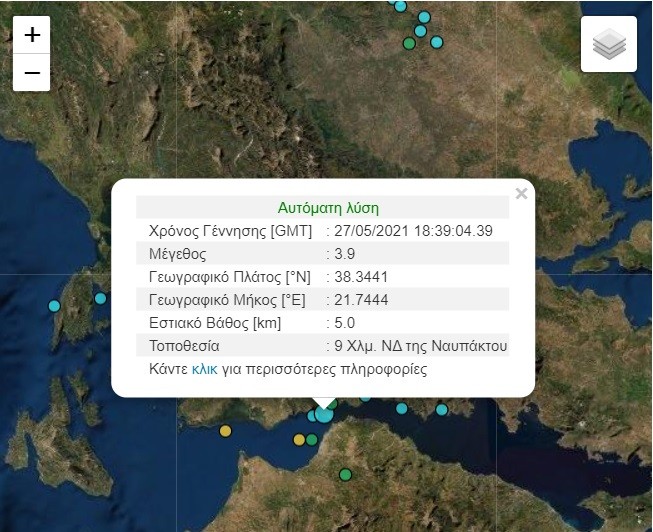Click the green marker next to the yellow marker in the gulf
This screenshot has width=653, height=532.
312,440
